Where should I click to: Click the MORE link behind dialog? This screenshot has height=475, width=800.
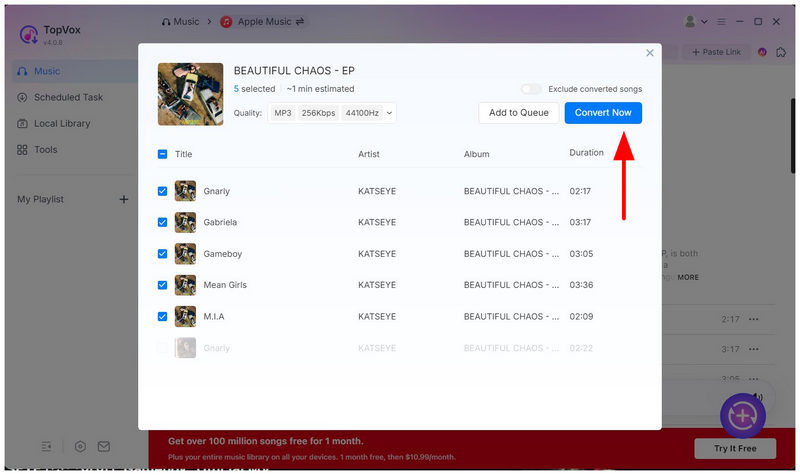[x=688, y=278]
